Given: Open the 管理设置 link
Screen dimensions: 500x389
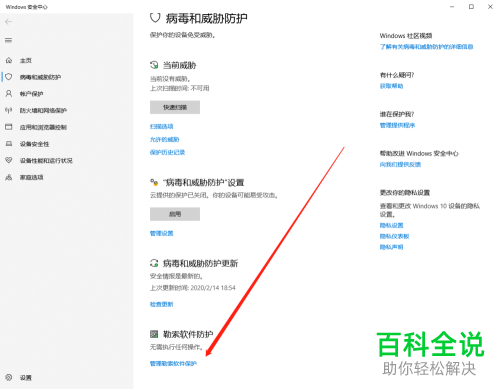Looking at the screenshot, I should click(162, 233).
